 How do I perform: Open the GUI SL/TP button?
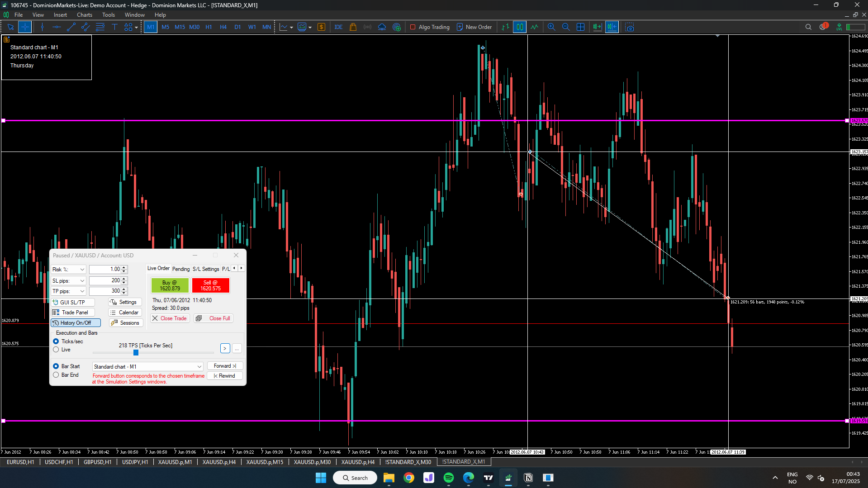point(72,302)
